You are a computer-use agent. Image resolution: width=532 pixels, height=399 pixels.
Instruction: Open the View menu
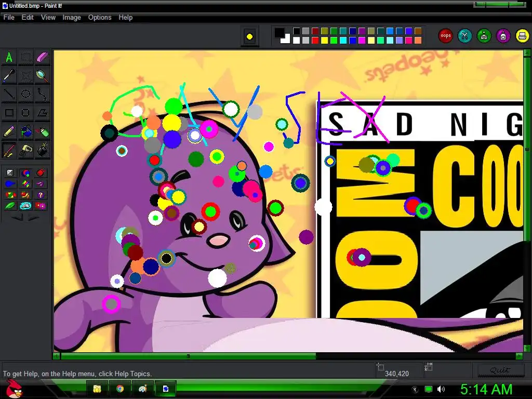(48, 17)
